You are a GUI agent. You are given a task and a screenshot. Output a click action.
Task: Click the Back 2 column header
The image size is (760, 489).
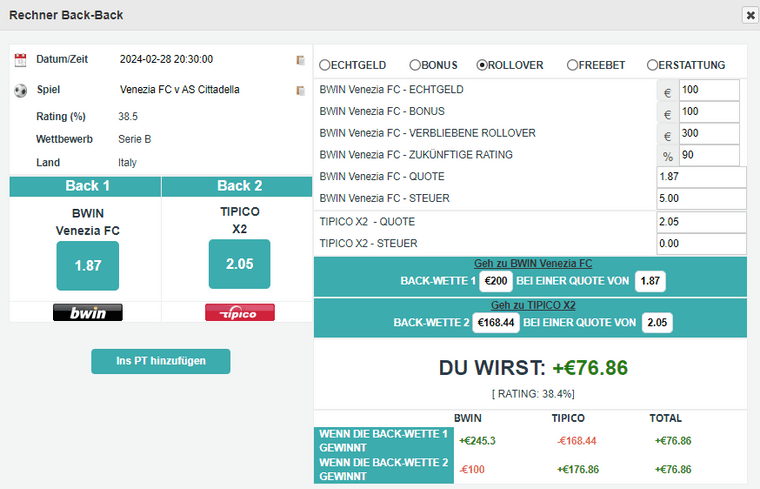[237, 187]
